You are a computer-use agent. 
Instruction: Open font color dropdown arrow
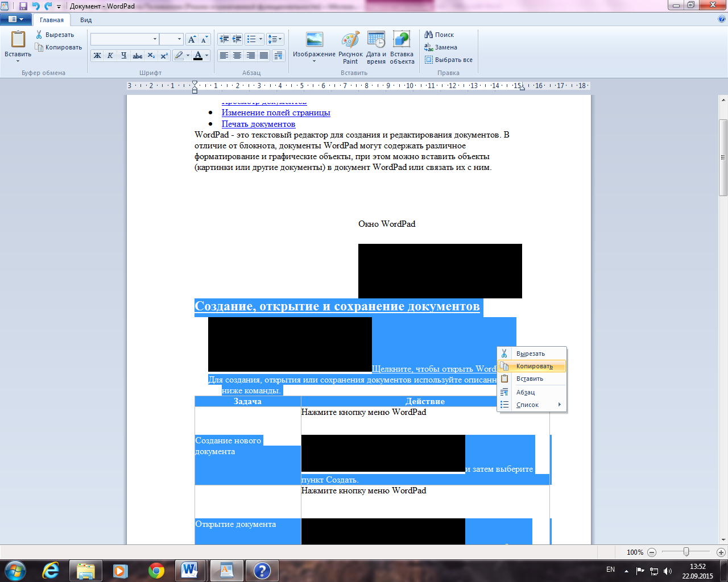pos(207,55)
